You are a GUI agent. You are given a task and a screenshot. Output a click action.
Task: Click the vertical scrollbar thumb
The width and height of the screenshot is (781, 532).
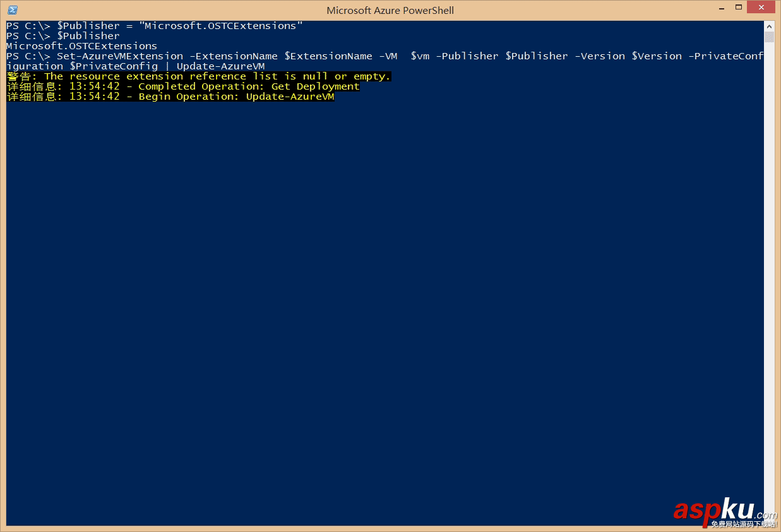(768, 37)
